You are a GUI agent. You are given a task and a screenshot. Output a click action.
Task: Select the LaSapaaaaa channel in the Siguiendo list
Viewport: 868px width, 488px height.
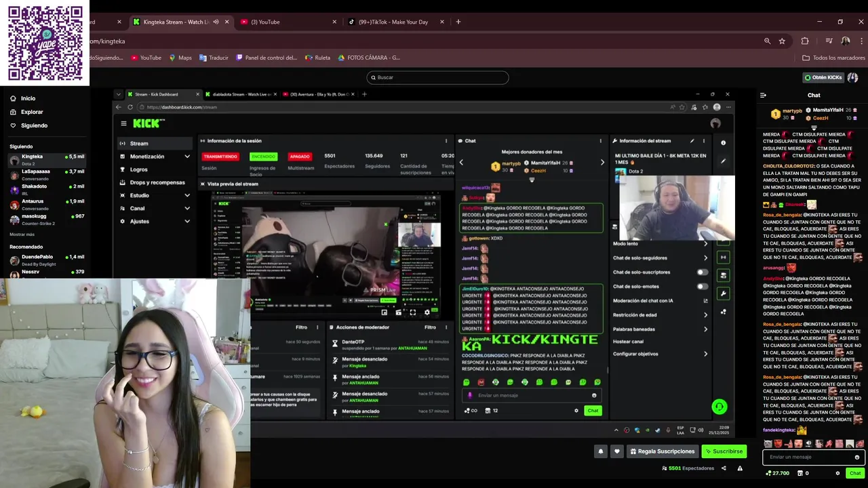[x=47, y=175]
